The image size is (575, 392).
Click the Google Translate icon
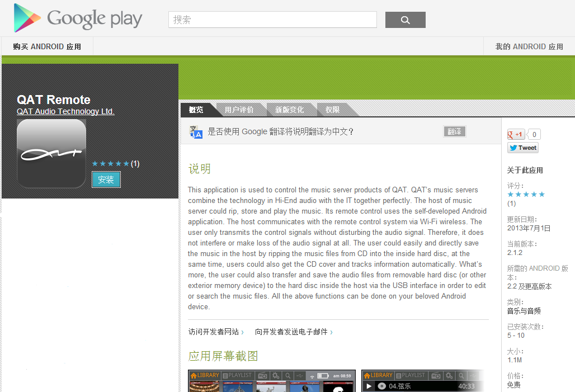pos(196,131)
